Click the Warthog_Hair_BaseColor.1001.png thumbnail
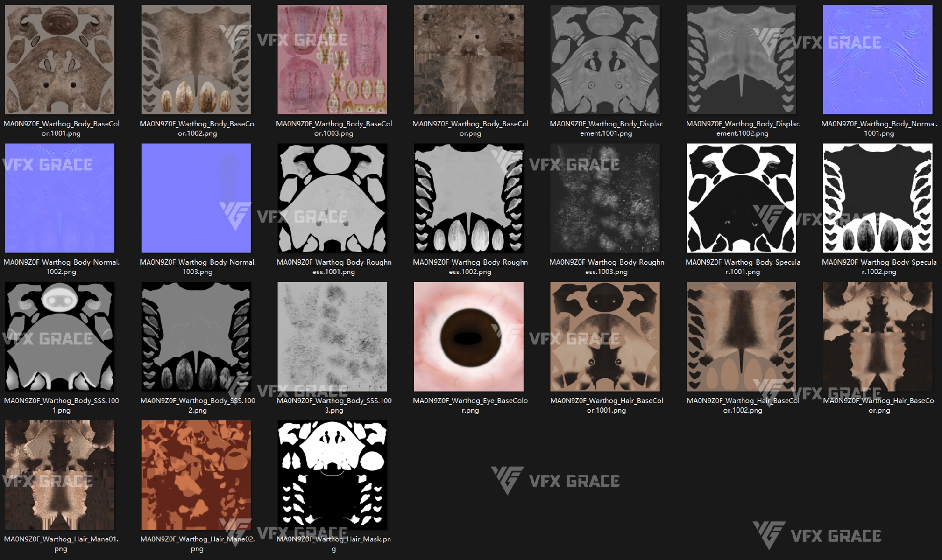942x560 pixels. pyautogui.click(x=605, y=336)
